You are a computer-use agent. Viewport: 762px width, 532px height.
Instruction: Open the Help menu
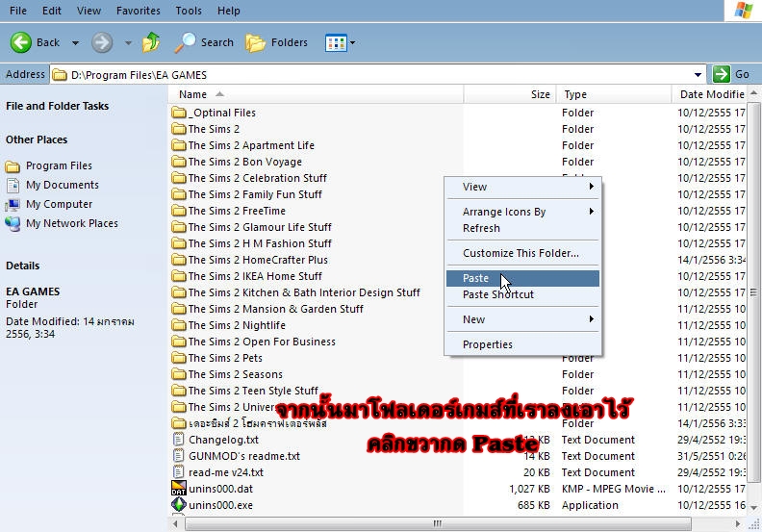(228, 11)
